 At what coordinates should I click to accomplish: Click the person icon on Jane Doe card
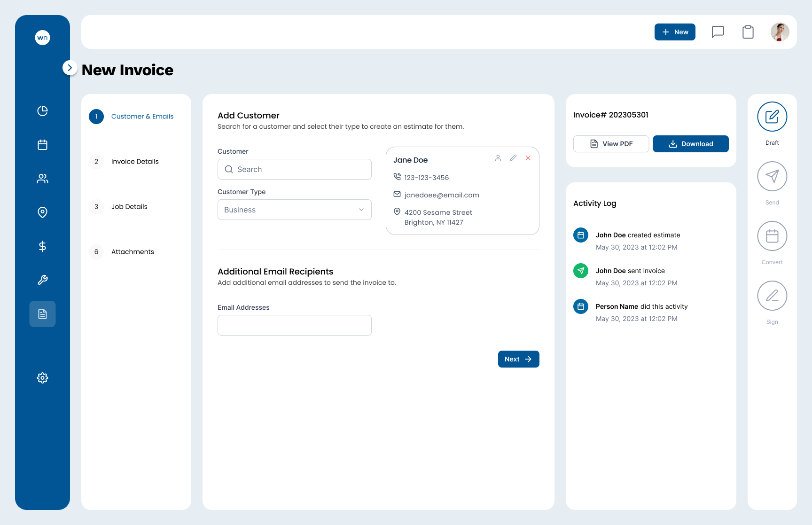(498, 158)
